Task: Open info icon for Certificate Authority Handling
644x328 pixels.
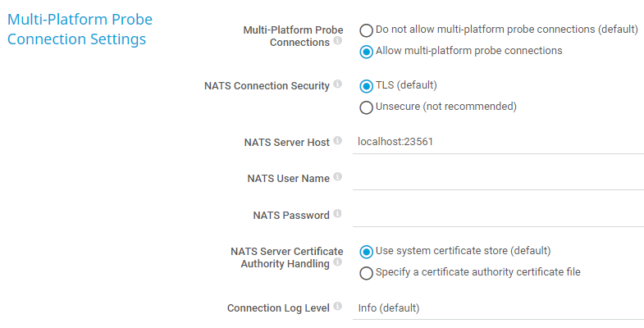Action: [x=338, y=262]
